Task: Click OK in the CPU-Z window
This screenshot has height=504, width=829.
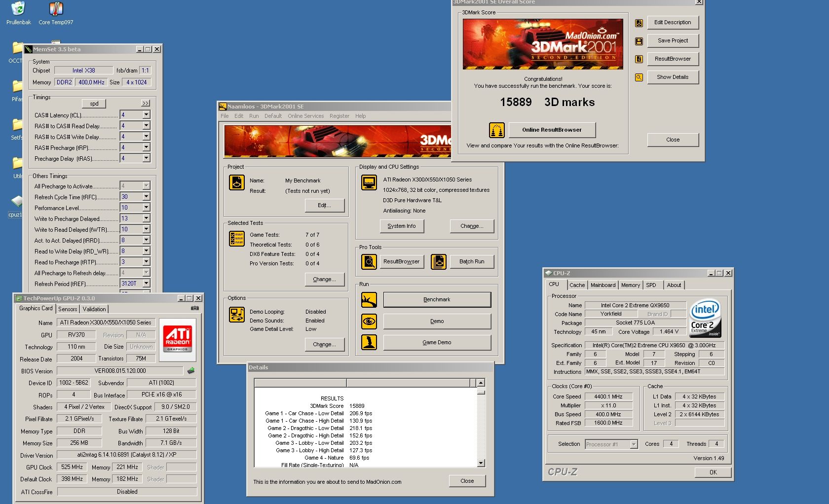Action: click(713, 472)
